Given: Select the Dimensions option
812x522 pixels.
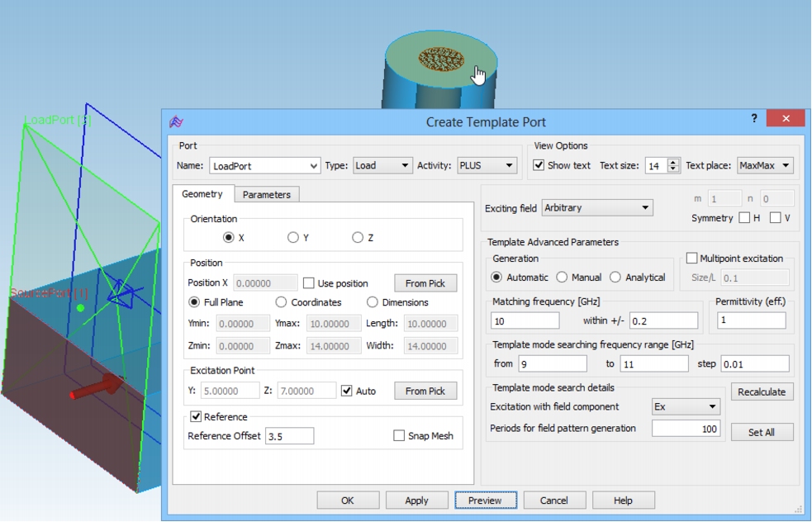Looking at the screenshot, I should coord(373,302).
